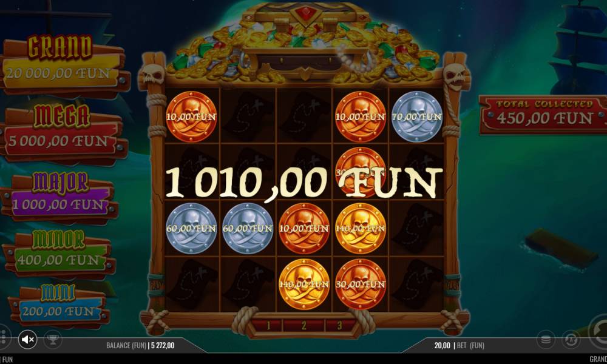Toggle the autoplay circular arrow icon
Viewport: 607px width, 364px height.
tap(571, 340)
